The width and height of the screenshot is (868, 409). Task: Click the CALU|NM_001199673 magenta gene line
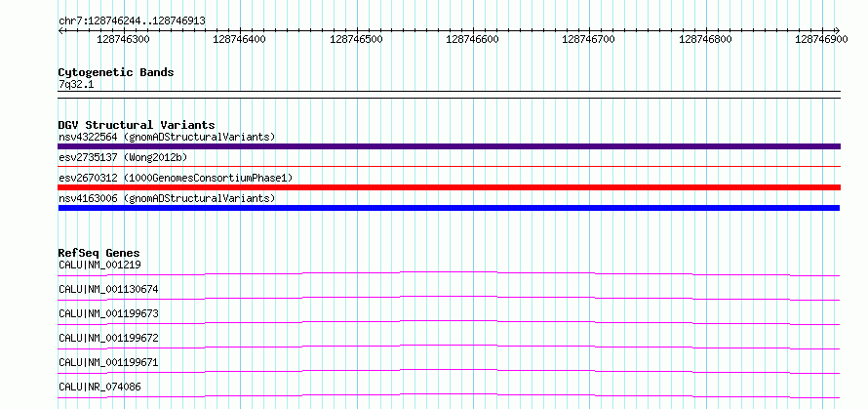tap(449, 322)
